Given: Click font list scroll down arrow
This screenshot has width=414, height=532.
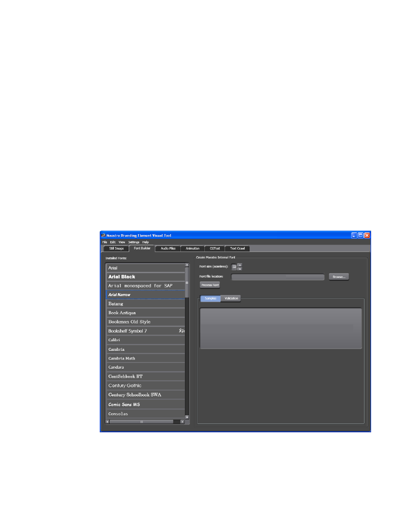Looking at the screenshot, I should (x=187, y=417).
